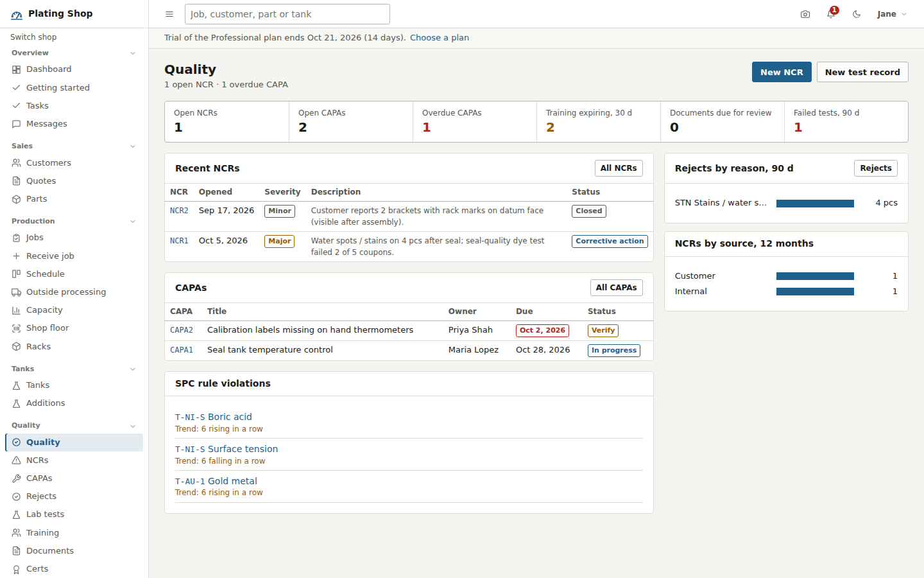The image size is (924, 578).
Task: Open the CAPA2 record link
Action: 182,330
